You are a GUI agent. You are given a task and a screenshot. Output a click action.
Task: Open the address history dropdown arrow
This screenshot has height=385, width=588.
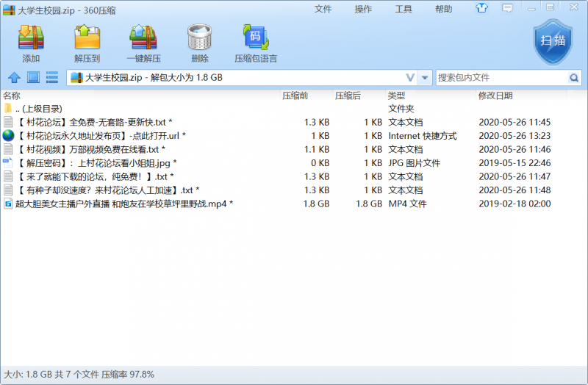point(425,77)
